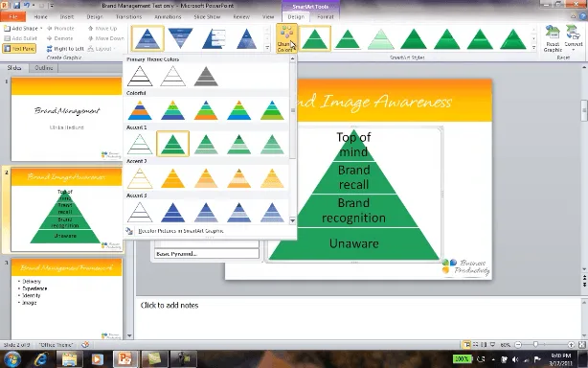Click Save icon in Quick Access Toolbar

click(17, 6)
